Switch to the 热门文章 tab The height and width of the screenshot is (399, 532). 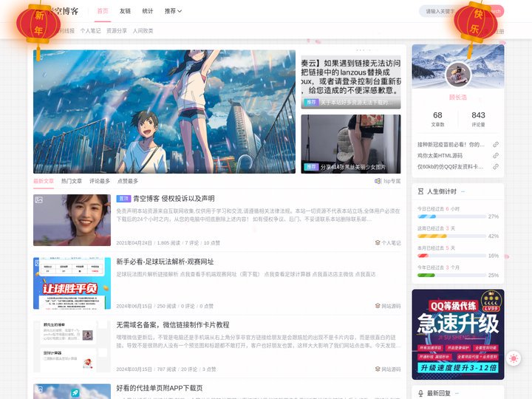[72, 181]
